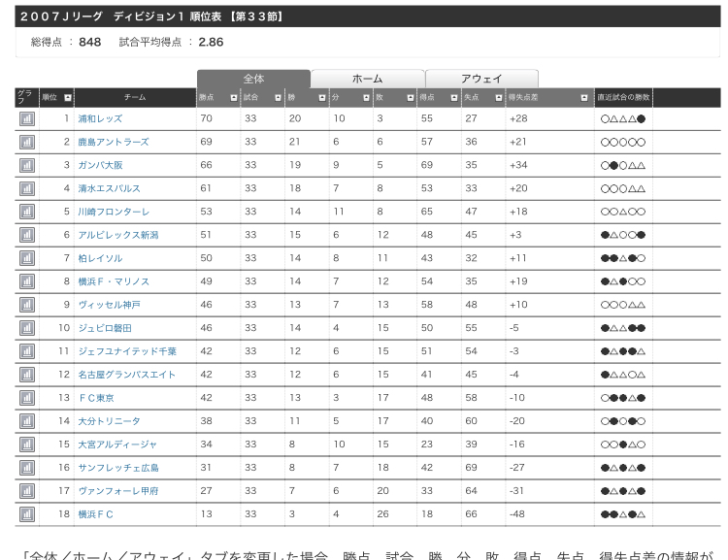Select 横浜FC losses value 26

coord(382,514)
